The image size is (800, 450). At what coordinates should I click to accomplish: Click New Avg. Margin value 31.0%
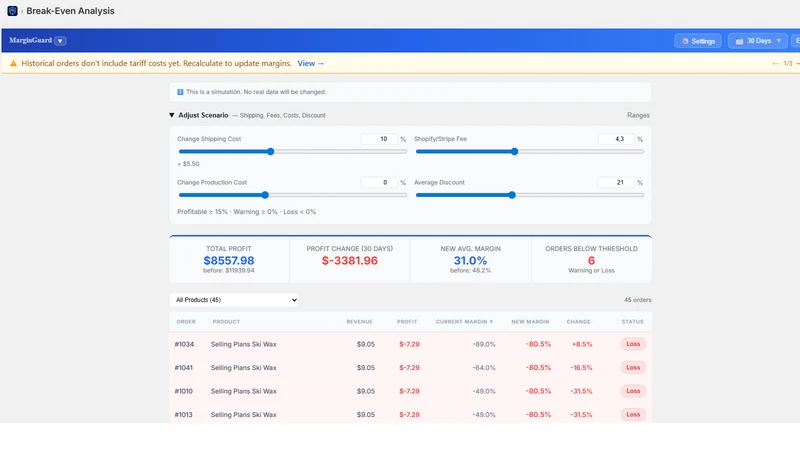470,261
